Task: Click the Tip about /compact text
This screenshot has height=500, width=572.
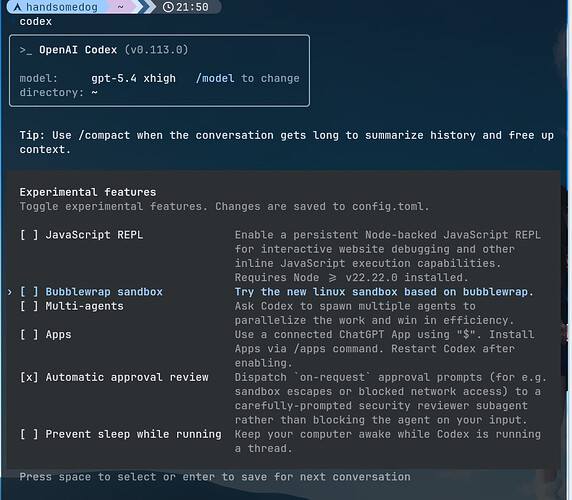Action: [x=286, y=142]
